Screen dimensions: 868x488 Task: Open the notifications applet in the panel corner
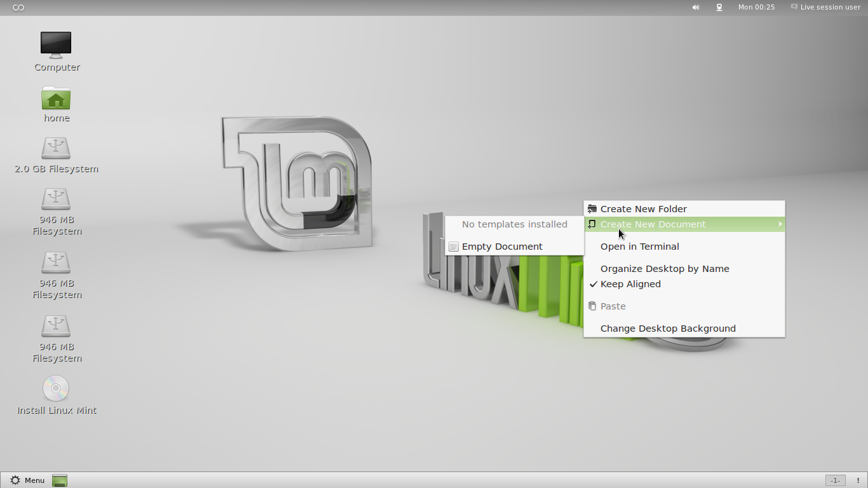858,480
